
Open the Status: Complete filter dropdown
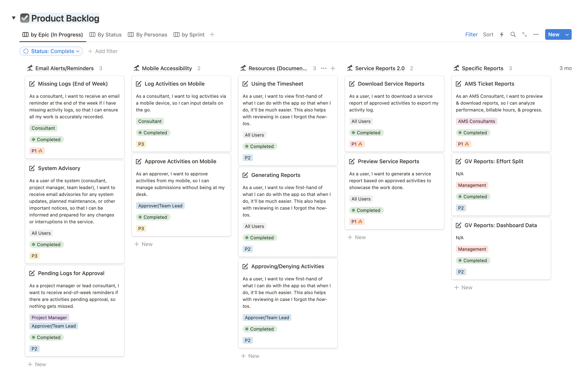point(51,51)
